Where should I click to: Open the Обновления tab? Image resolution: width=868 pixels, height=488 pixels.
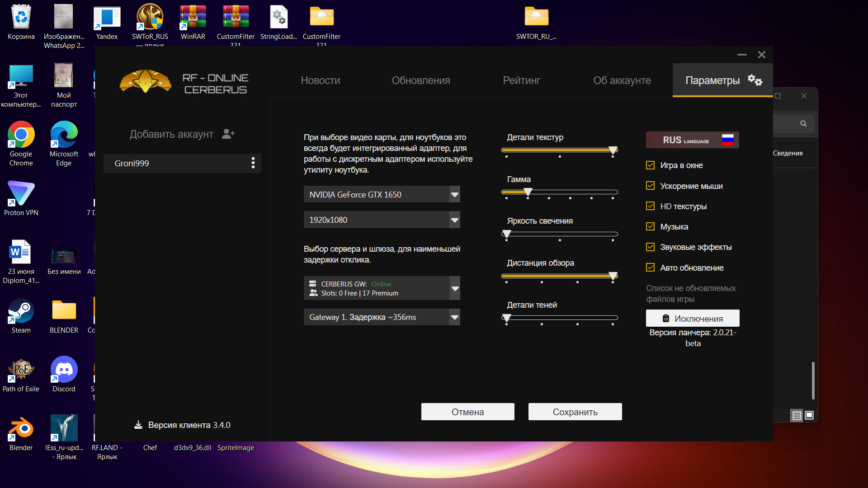coord(421,80)
